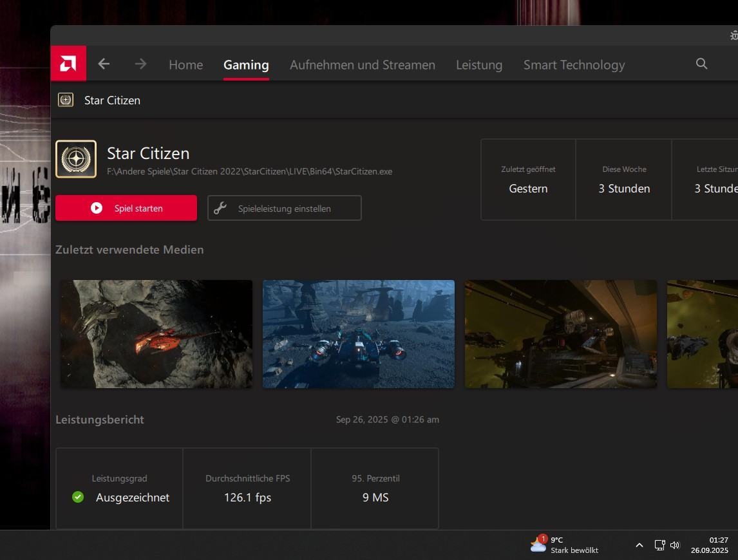Click the volume speaker tray icon
Screen dimensions: 738x560
pyautogui.click(x=675, y=545)
